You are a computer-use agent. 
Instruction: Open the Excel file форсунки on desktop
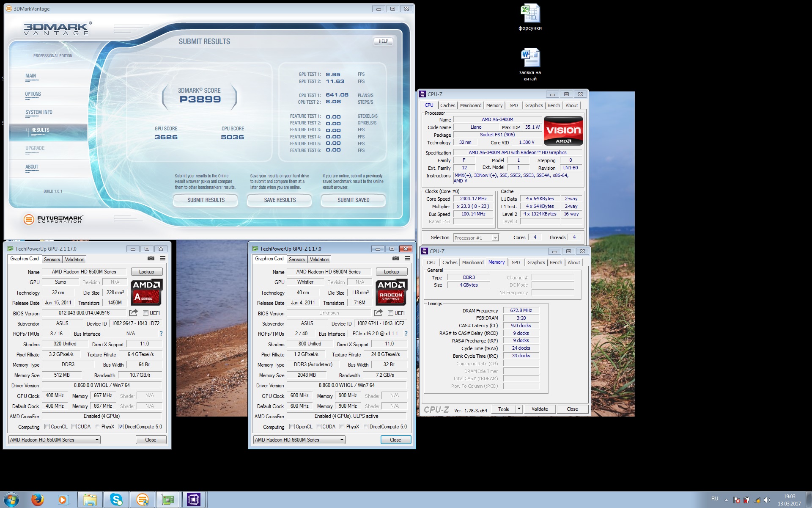pyautogui.click(x=530, y=17)
